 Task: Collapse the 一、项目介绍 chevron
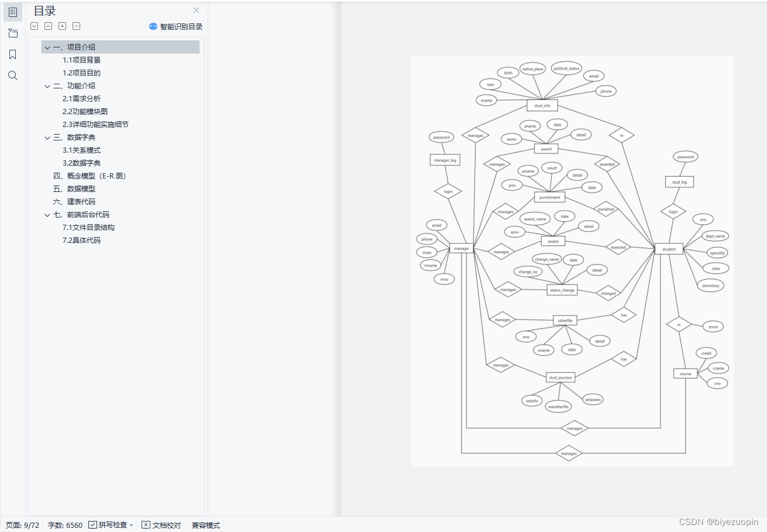47,47
